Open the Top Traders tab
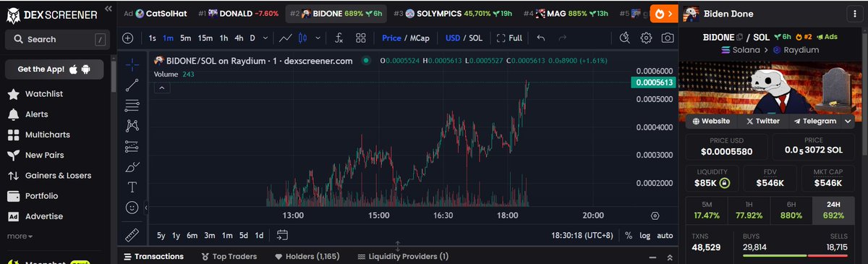 point(230,256)
